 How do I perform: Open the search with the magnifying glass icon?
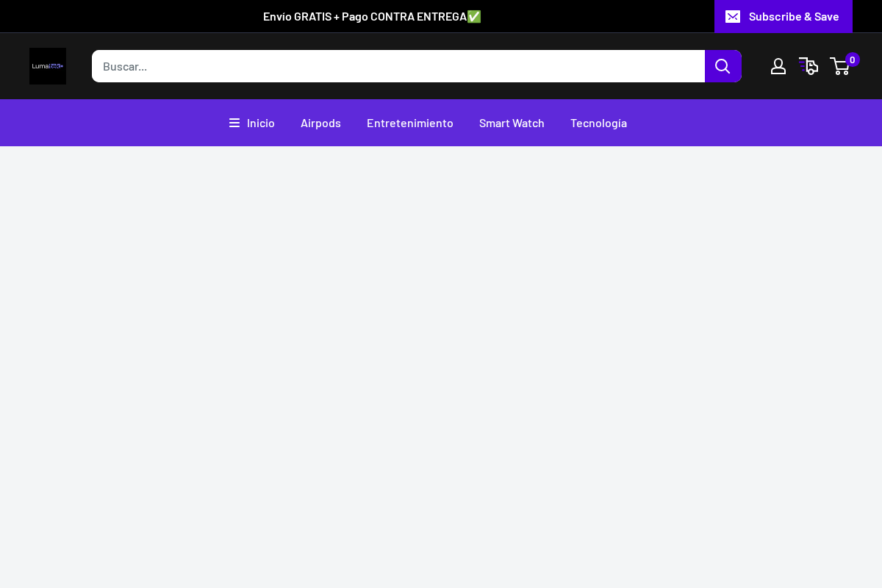723,66
